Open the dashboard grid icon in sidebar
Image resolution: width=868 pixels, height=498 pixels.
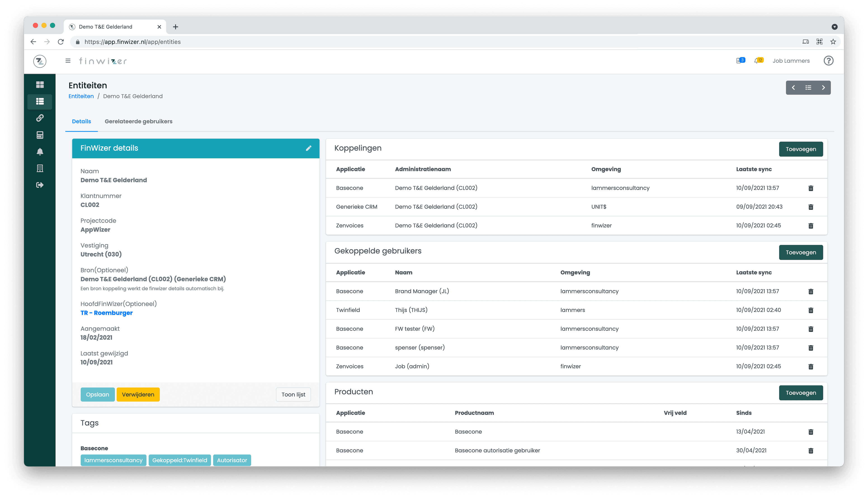point(40,84)
